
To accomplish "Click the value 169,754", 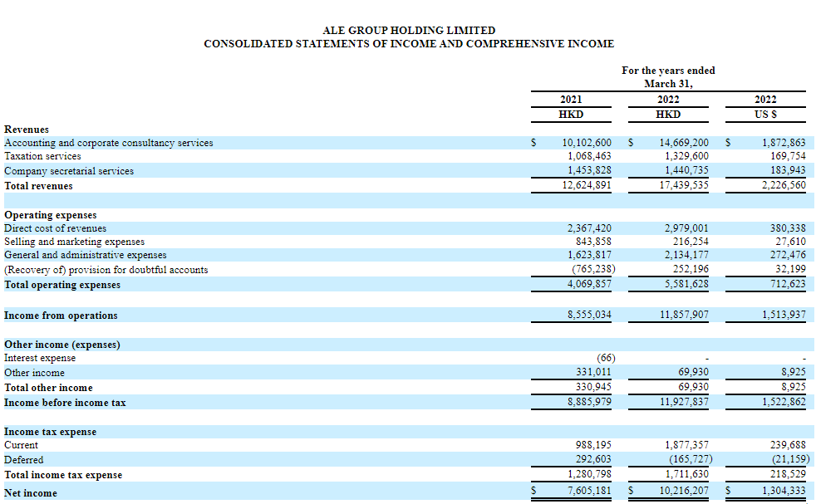I will [x=788, y=156].
